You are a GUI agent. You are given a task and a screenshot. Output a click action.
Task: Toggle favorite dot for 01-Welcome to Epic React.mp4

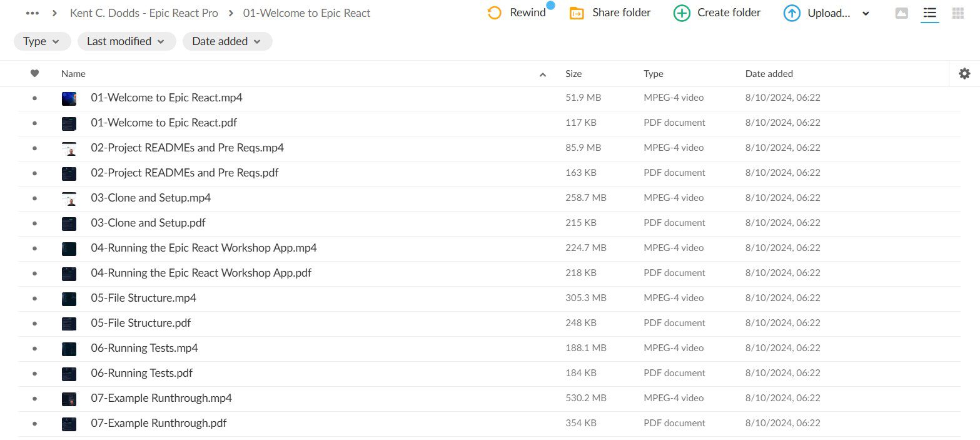coord(34,98)
